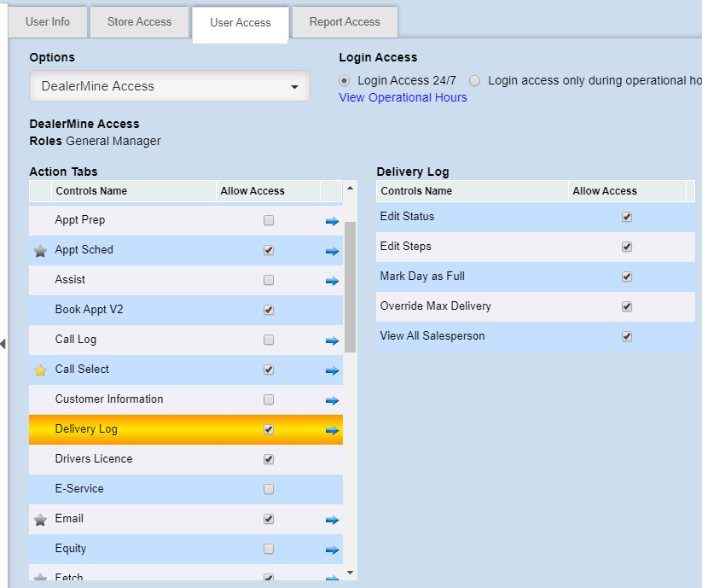Switch to the Store Access tab
Screen dimensions: 702x588
[139, 22]
